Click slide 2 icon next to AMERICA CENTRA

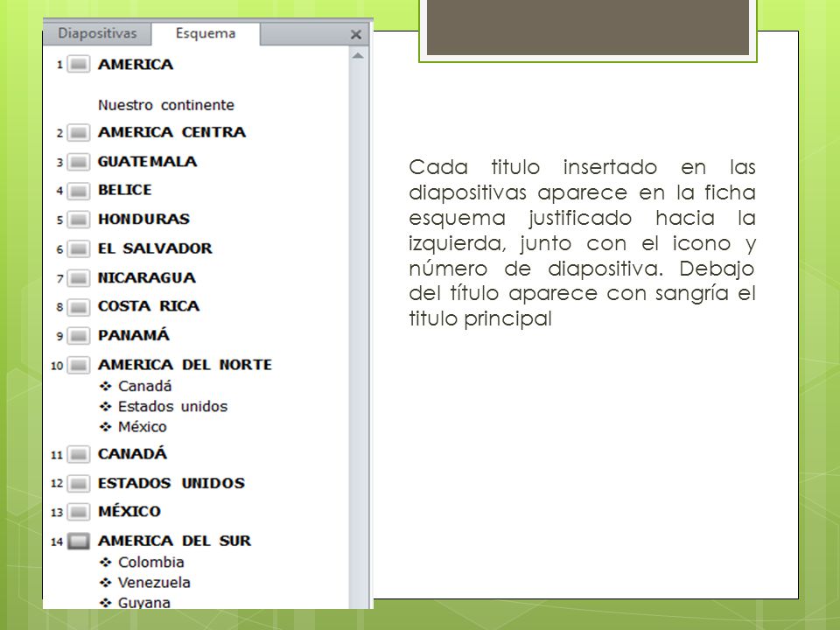click(79, 132)
